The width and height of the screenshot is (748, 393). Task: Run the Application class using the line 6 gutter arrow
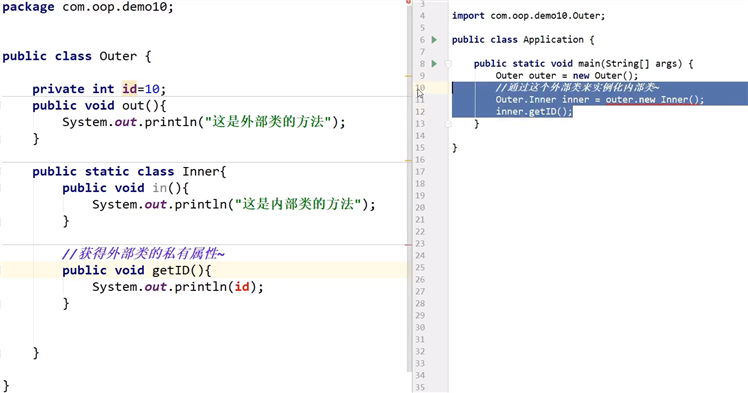tap(434, 40)
